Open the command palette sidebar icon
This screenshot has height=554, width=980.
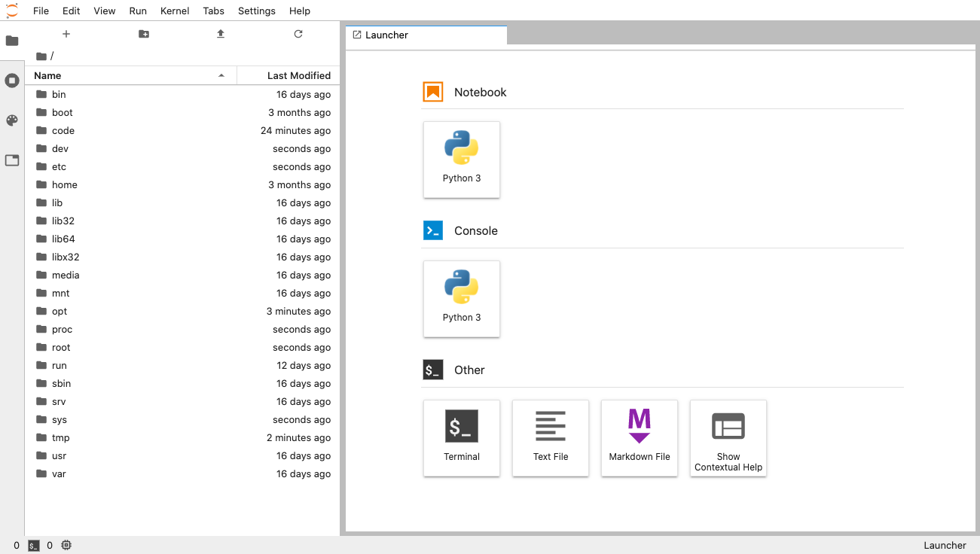click(x=11, y=120)
